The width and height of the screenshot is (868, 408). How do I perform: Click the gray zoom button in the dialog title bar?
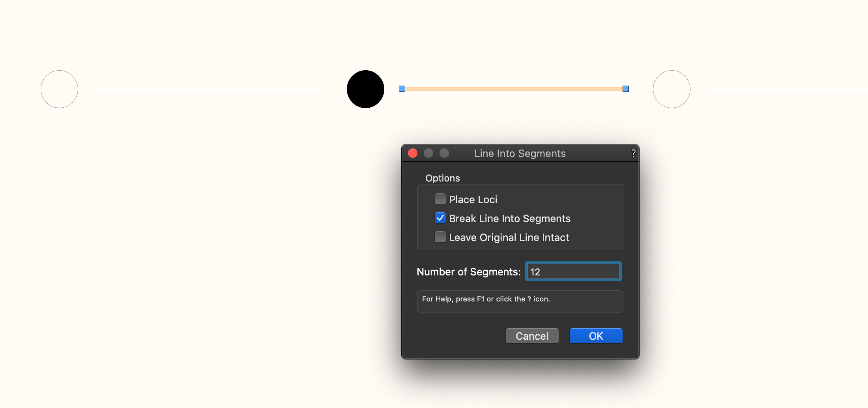coord(444,153)
